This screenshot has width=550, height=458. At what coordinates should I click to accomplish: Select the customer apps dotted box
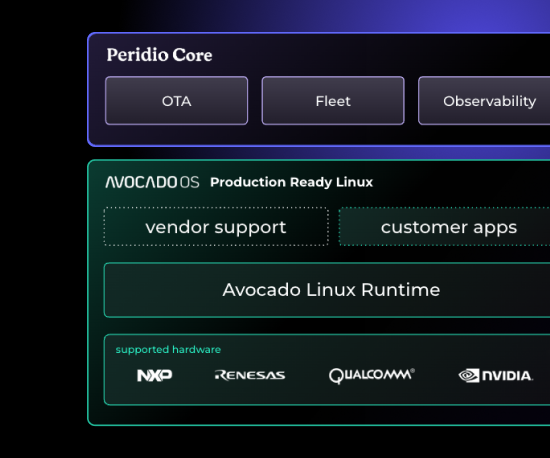[444, 227]
